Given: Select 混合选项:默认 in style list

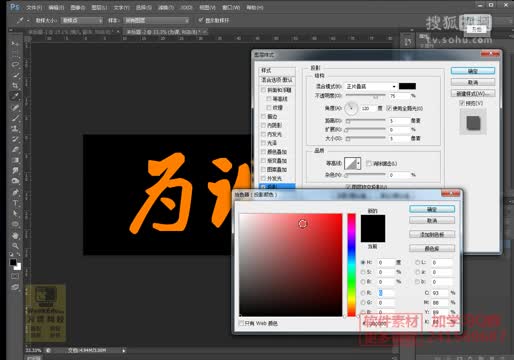Looking at the screenshot, I should tap(277, 80).
